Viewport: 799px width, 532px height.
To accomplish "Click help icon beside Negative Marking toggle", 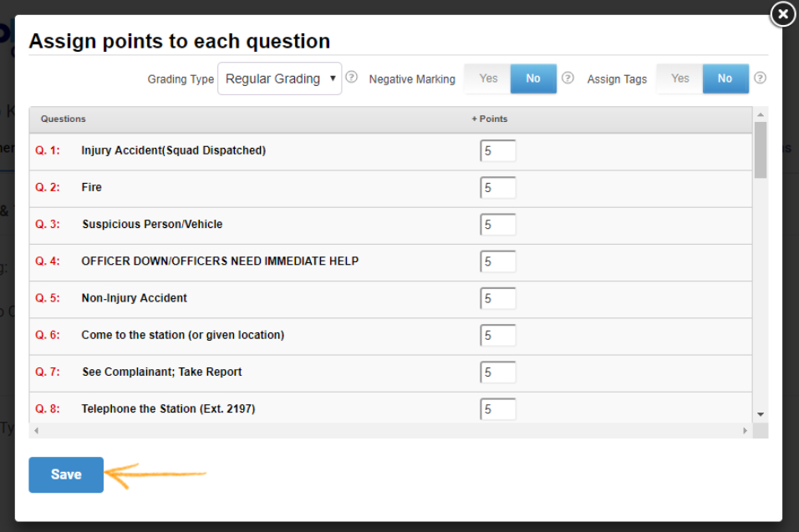I will (x=567, y=78).
